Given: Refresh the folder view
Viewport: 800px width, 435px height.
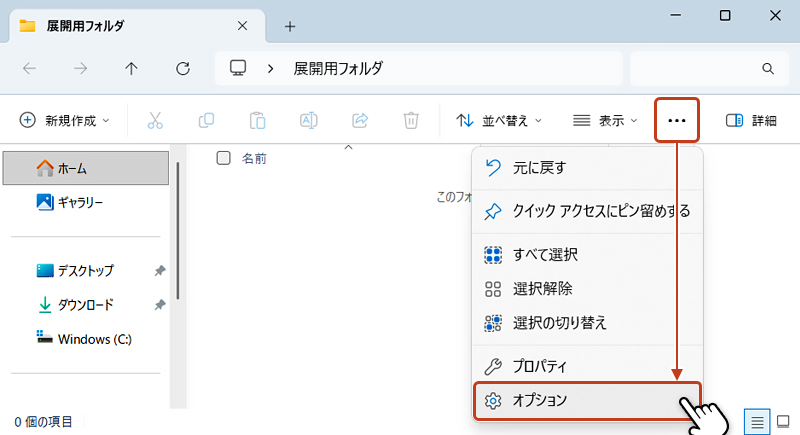Looking at the screenshot, I should (183, 68).
